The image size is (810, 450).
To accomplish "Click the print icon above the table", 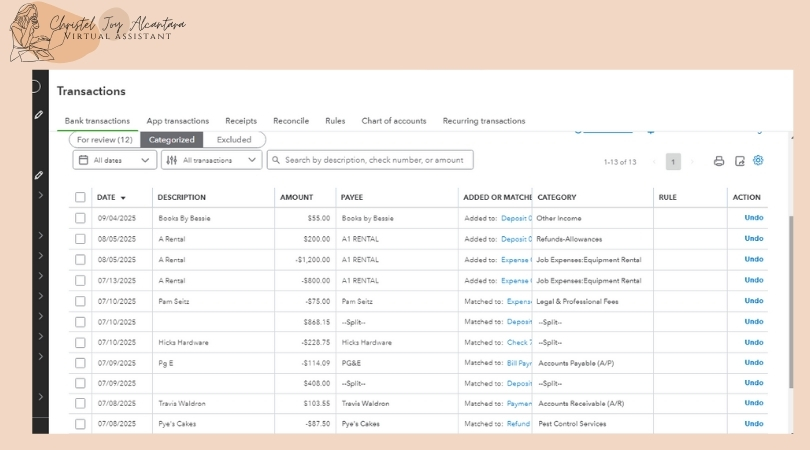I will point(718,161).
